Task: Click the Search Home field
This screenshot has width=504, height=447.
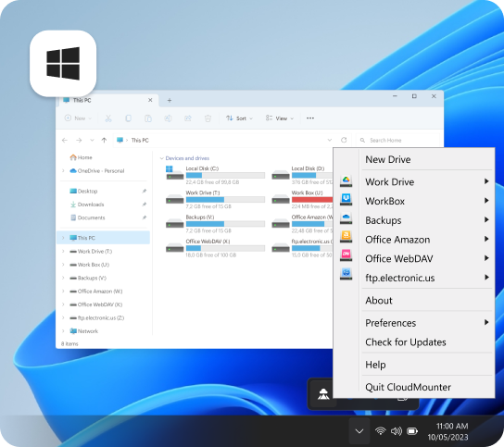Action: pos(398,140)
